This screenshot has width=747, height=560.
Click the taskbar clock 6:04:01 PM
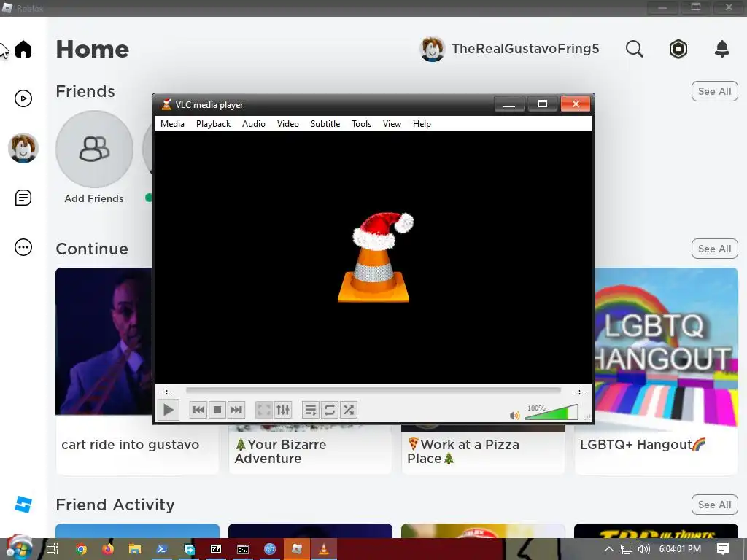[x=680, y=549]
